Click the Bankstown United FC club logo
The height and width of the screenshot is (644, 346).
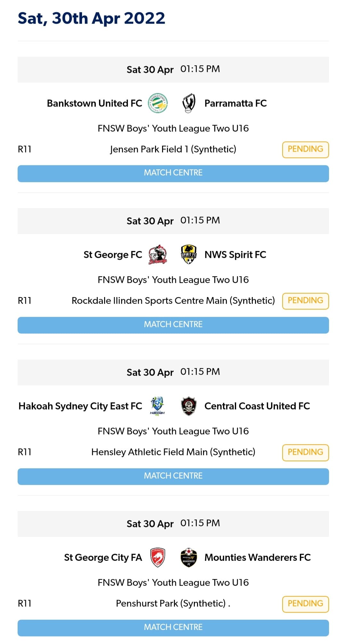158,103
